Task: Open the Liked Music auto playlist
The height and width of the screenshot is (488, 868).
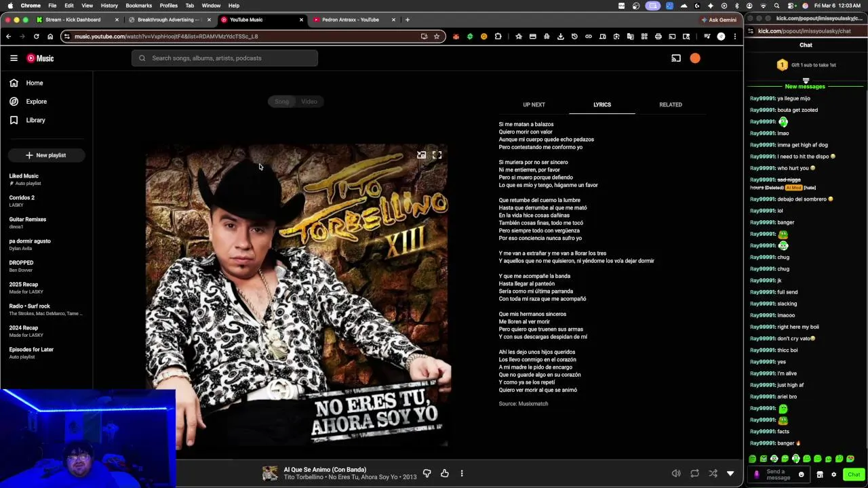Action: [x=46, y=180]
